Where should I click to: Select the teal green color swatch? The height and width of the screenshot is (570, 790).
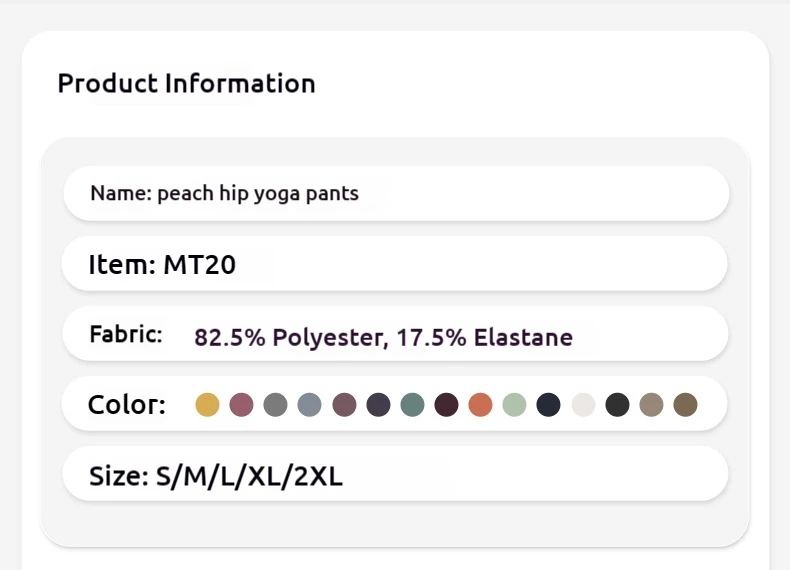pyautogui.click(x=413, y=405)
